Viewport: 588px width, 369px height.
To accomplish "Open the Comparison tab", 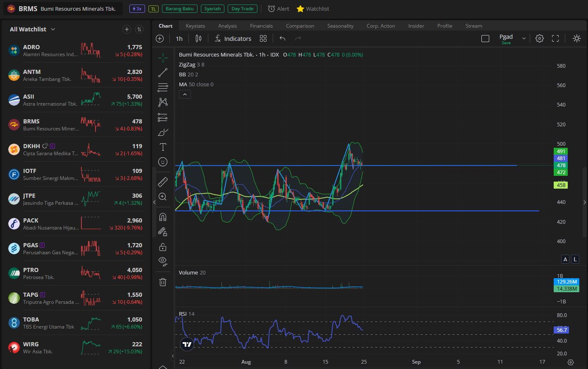I will tap(300, 26).
